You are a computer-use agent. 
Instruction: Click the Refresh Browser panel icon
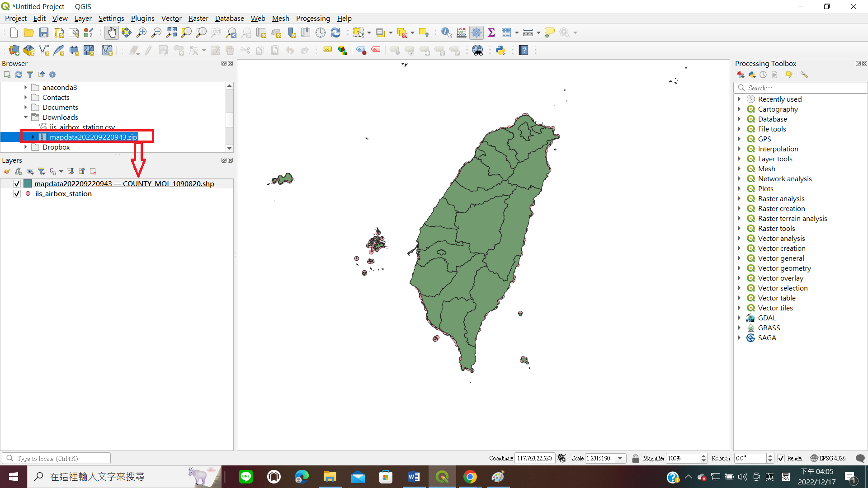point(19,75)
